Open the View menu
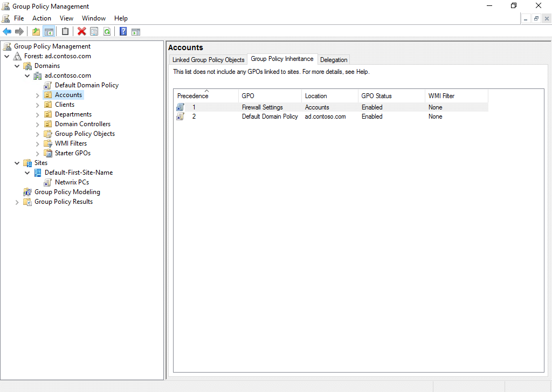This screenshot has height=392, width=552. [x=66, y=18]
